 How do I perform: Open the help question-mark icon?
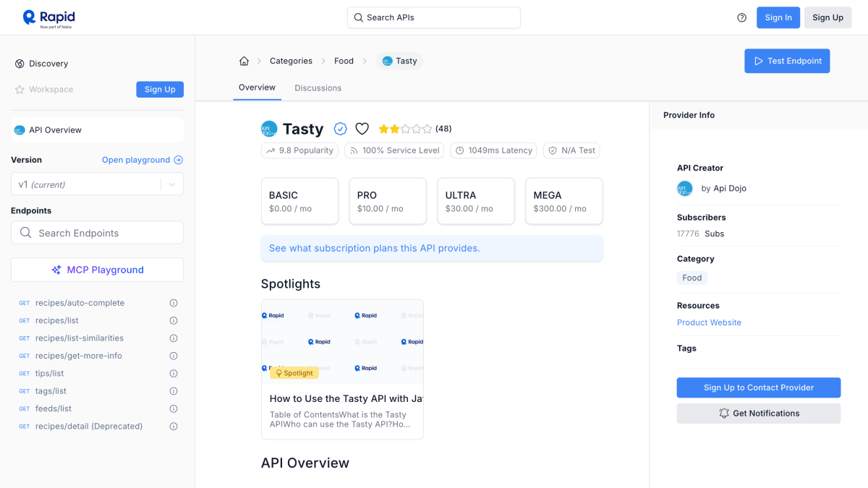[x=741, y=18]
